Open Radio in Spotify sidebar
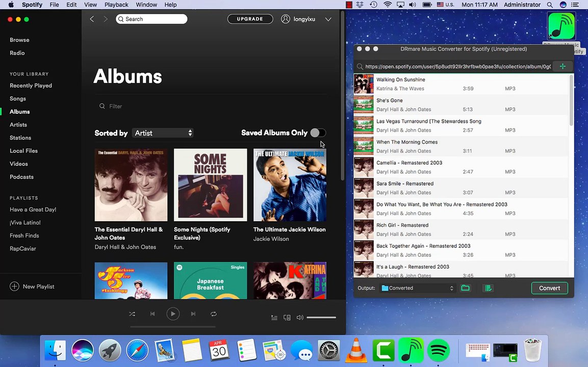 pyautogui.click(x=17, y=53)
